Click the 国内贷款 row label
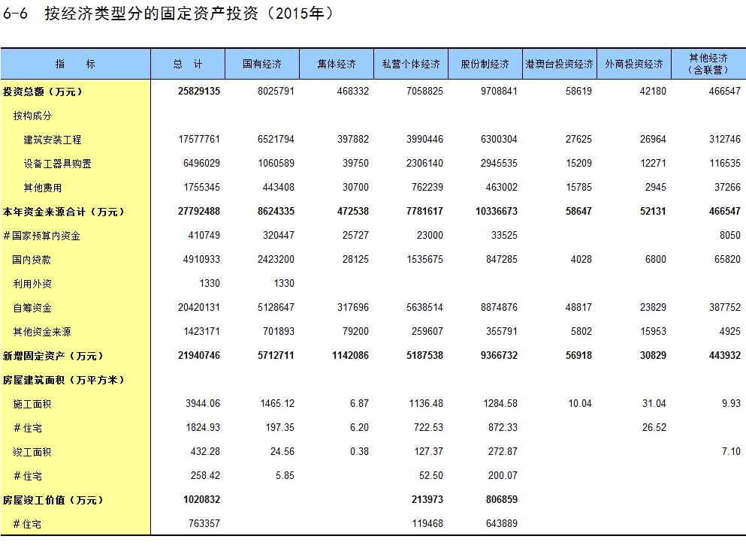 coord(32,260)
